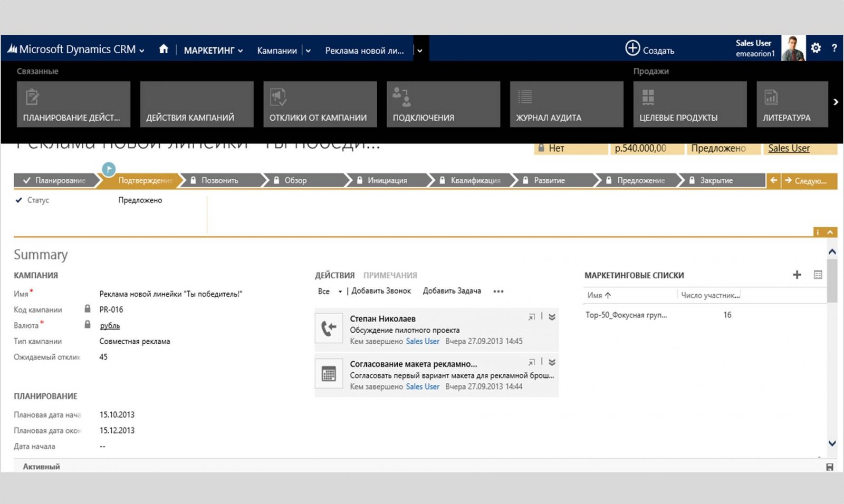Open the campaign planning actions tile icon
Viewport: 844px width, 504px height.
[32, 96]
